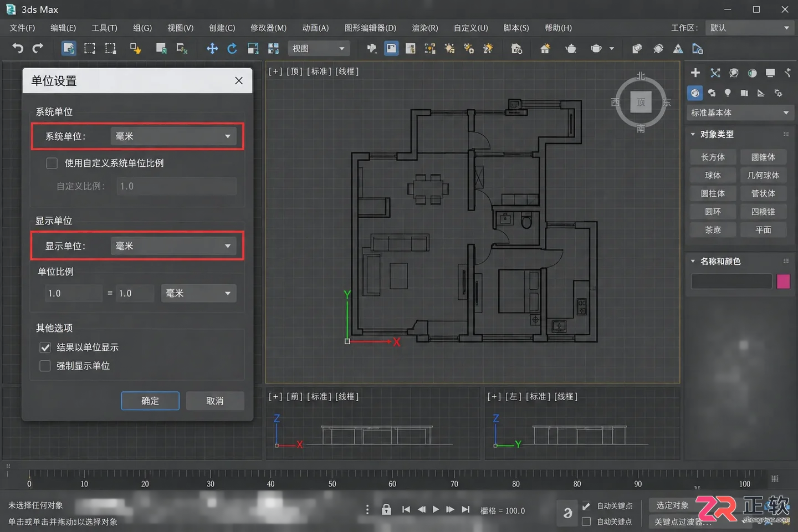This screenshot has height=532, width=798.
Task: Open the 文件(F) menu
Action: (22, 28)
